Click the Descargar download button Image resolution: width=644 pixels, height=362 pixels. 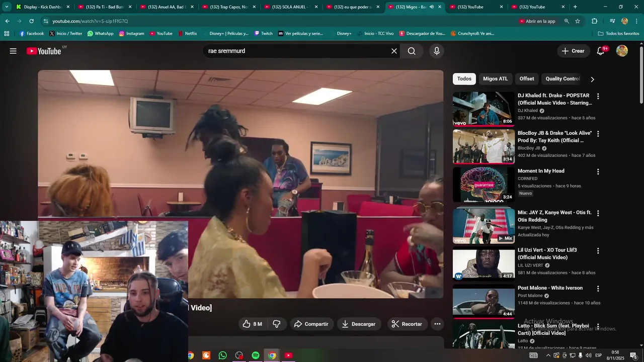(358, 324)
